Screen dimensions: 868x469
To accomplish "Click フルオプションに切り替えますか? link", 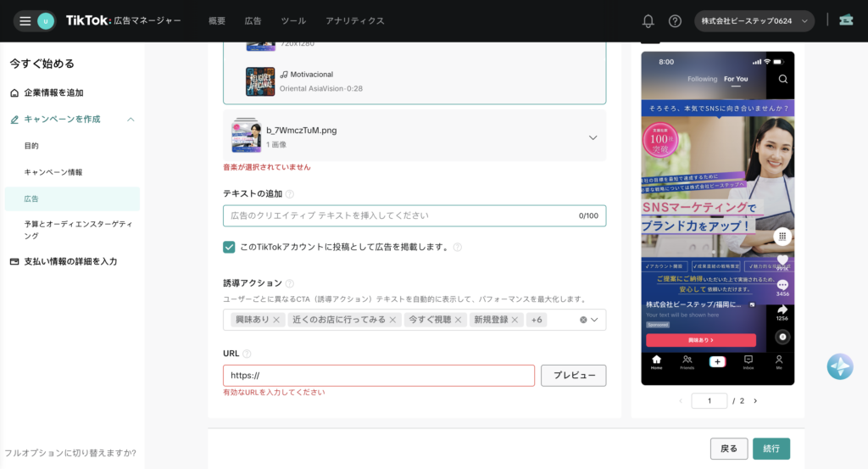I will pyautogui.click(x=70, y=453).
